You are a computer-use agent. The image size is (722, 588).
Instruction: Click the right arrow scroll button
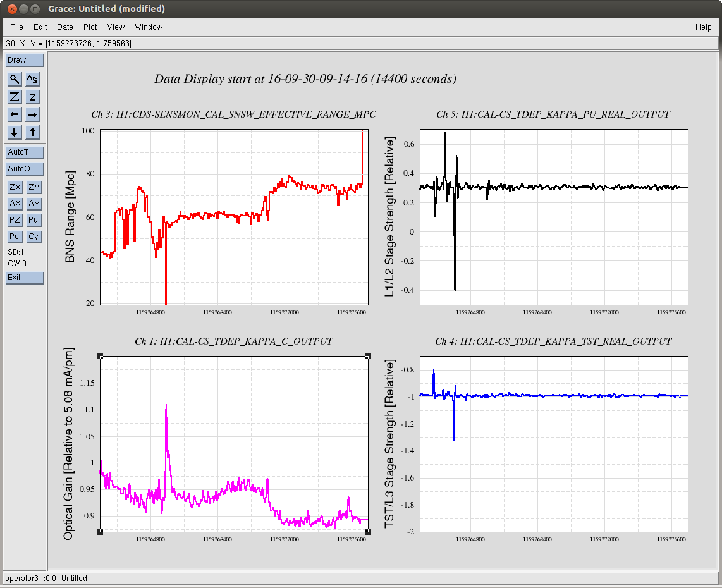pyautogui.click(x=32, y=114)
